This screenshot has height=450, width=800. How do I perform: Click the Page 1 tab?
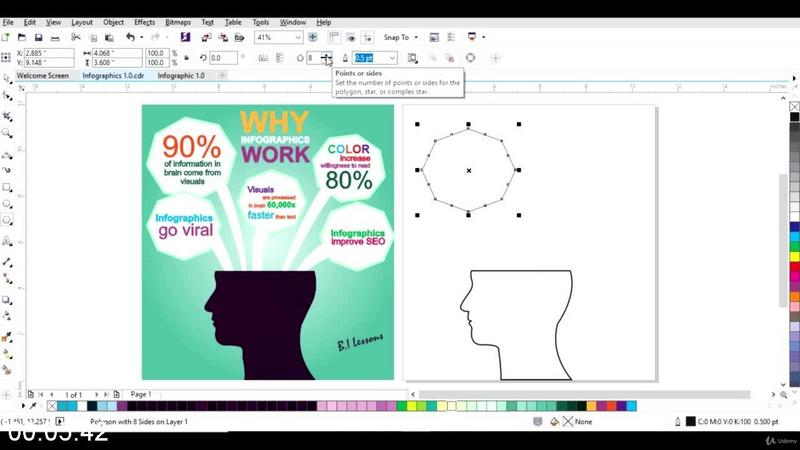tap(140, 394)
